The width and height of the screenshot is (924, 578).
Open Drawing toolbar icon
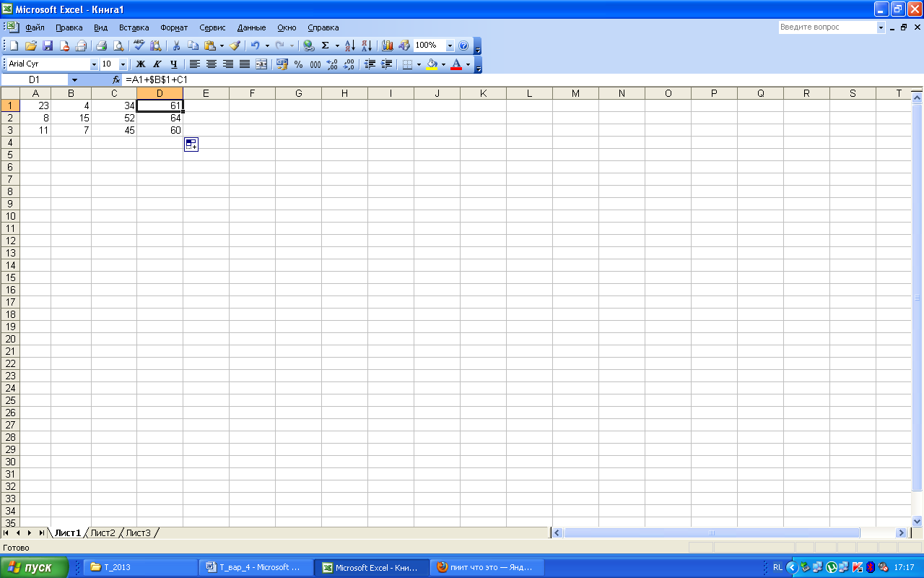[404, 46]
